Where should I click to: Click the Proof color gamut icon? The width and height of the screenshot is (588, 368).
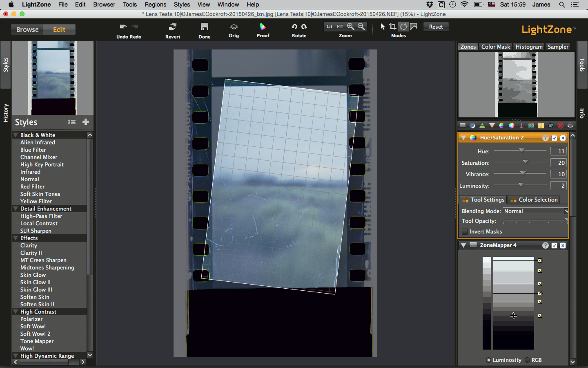tap(263, 27)
